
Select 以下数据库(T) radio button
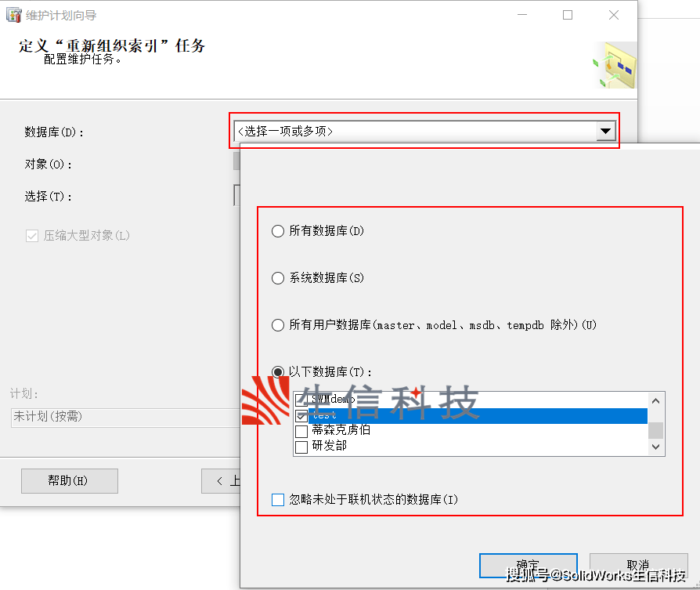pos(278,371)
